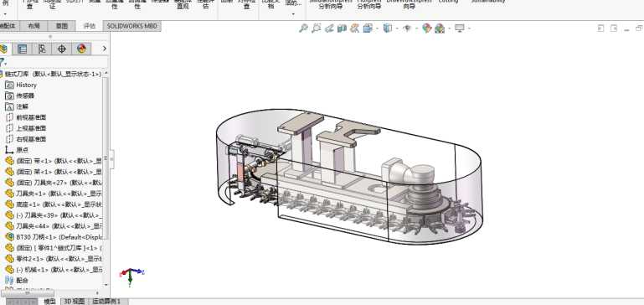Click the Zoom to Fit magnifier icon
This screenshot has width=644, height=305.
tap(303, 28)
